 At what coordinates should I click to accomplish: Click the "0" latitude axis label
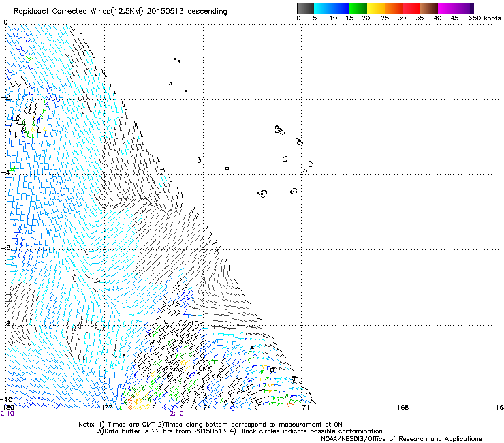pyautogui.click(x=5, y=22)
